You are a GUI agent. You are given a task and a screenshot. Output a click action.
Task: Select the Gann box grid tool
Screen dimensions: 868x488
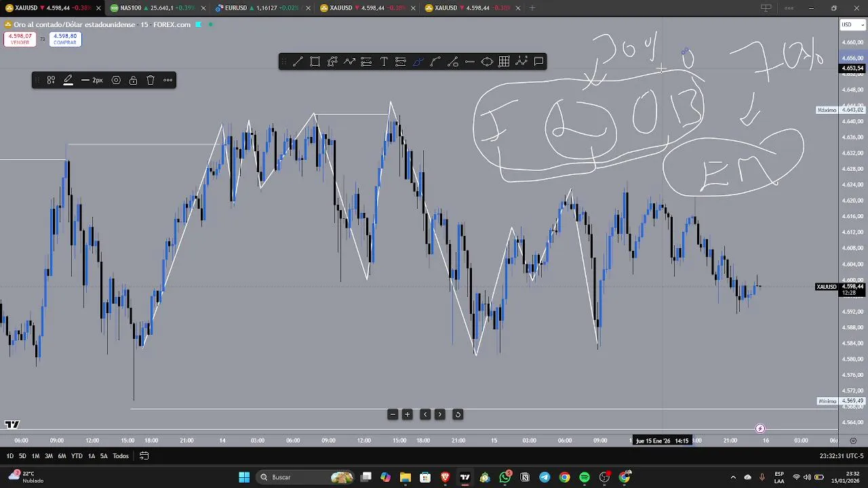pyautogui.click(x=504, y=62)
